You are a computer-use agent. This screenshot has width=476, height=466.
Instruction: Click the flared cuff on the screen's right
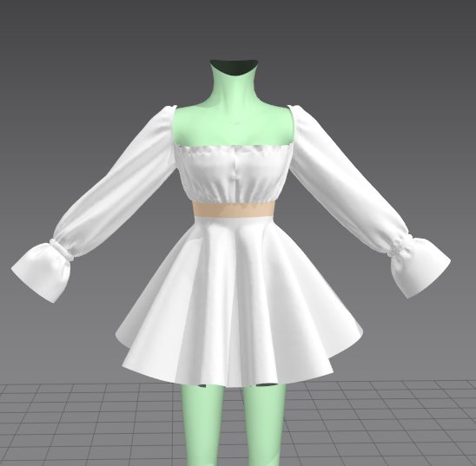pos(420,266)
